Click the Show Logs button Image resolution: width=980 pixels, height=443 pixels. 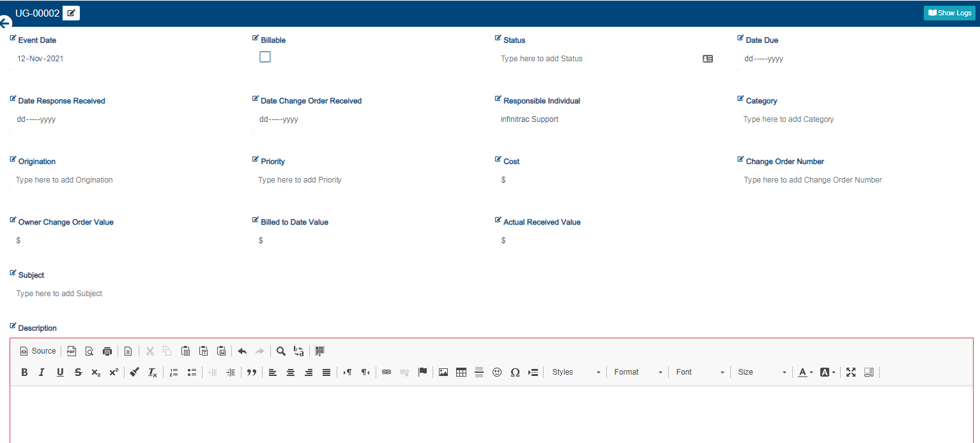(949, 13)
